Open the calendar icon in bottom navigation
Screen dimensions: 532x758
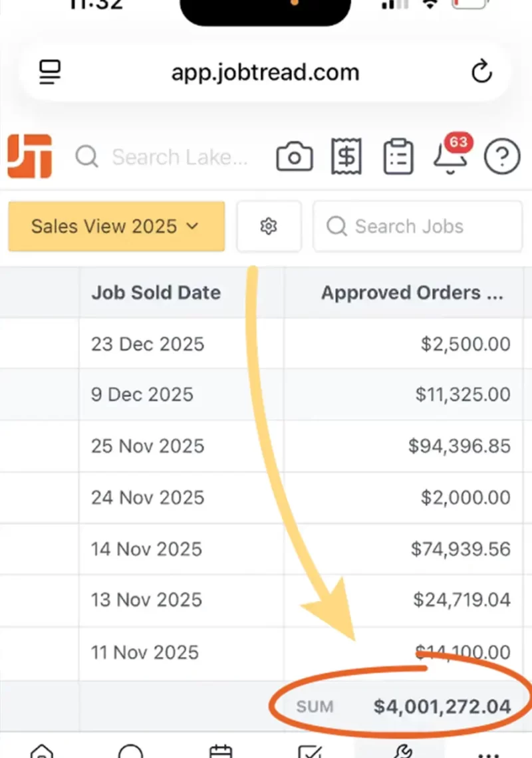221,751
